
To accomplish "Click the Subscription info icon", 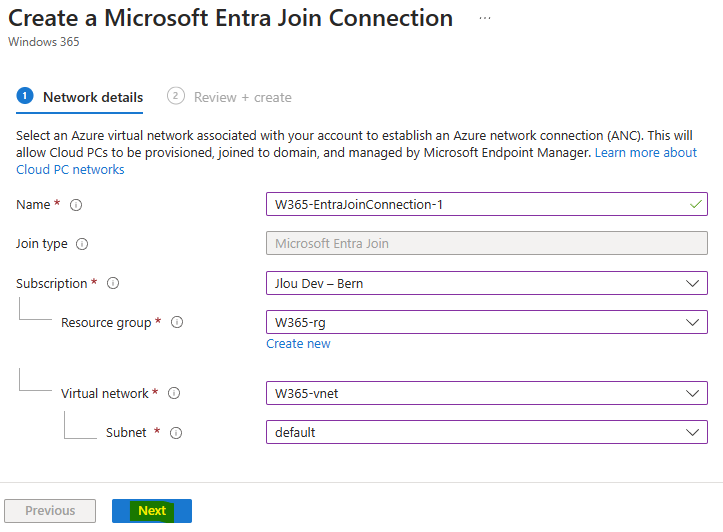I will pyautogui.click(x=113, y=283).
